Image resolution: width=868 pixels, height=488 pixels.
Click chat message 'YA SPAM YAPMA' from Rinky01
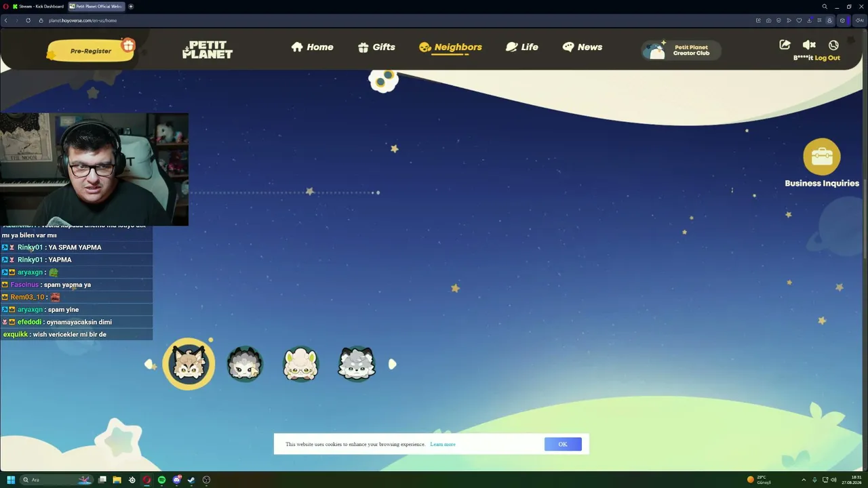(75, 247)
